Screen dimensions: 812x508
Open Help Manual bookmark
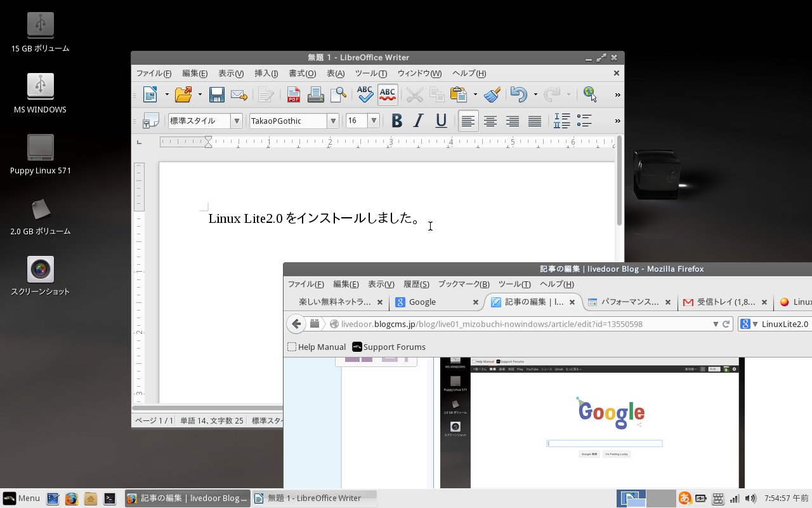tap(317, 347)
